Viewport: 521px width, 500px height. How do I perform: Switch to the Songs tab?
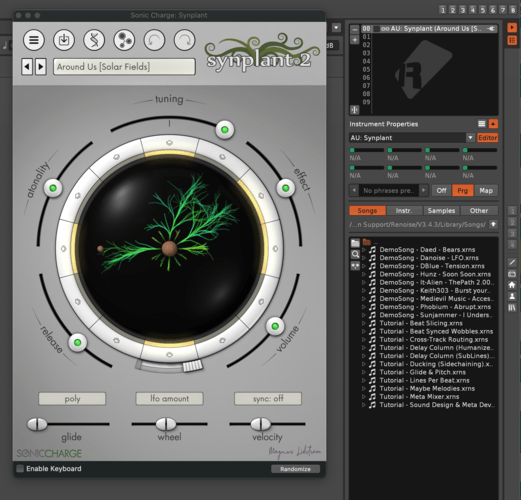(x=367, y=211)
